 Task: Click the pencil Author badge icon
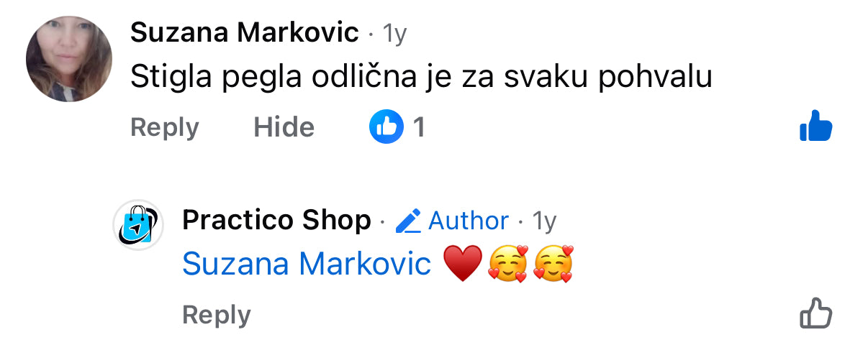408,221
